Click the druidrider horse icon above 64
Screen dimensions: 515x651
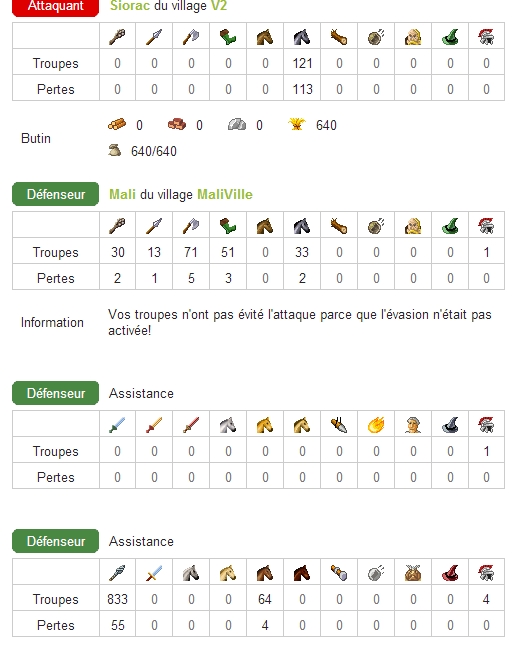pos(265,573)
